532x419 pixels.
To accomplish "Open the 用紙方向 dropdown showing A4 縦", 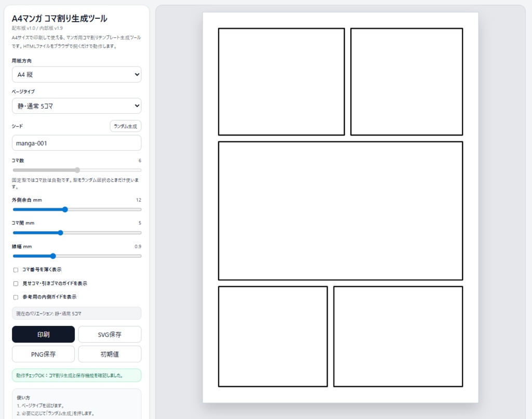I will point(77,74).
